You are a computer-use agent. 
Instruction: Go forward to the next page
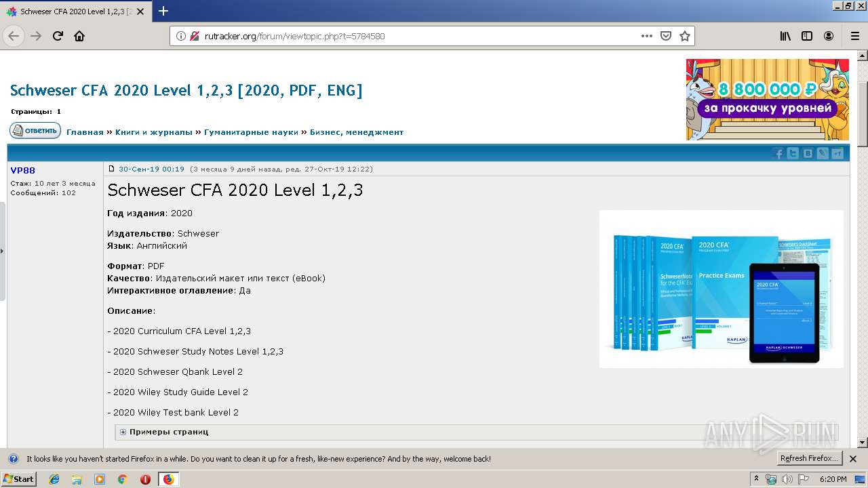36,36
